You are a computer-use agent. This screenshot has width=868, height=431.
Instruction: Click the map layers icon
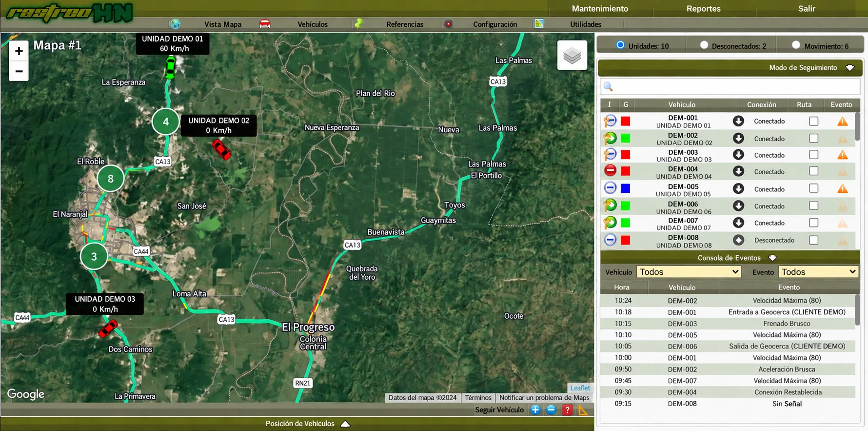(x=572, y=55)
